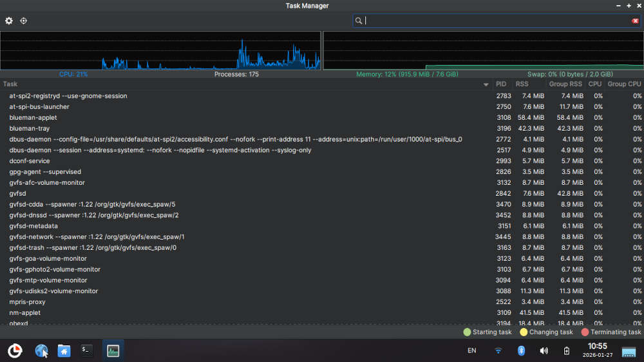
Task: Clear the search field with the red icon
Action: 635,21
